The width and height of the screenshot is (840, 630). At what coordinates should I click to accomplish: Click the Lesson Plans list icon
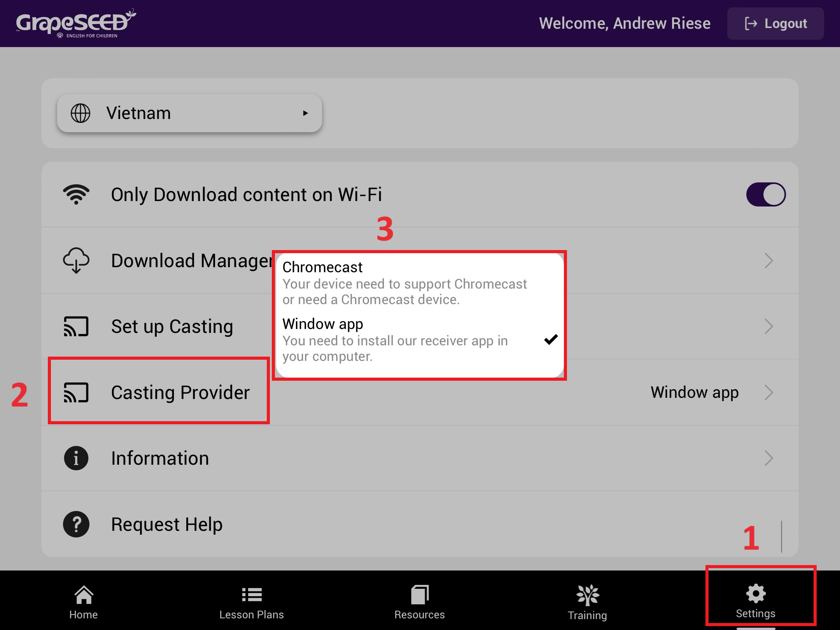pyautogui.click(x=252, y=594)
